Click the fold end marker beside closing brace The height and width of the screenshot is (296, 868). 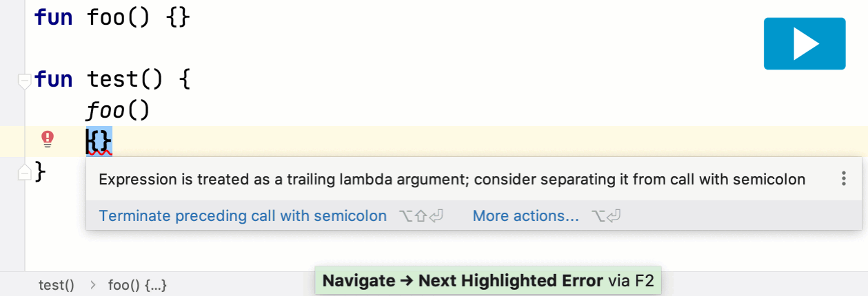25,171
